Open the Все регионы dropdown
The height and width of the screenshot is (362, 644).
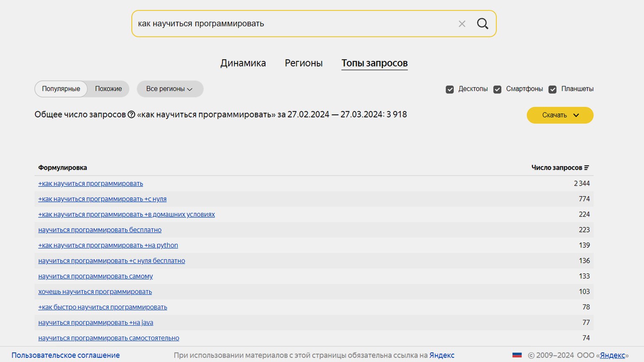(x=170, y=89)
